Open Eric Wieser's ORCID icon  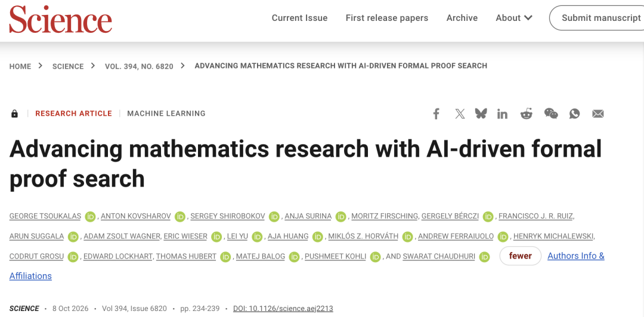[x=216, y=237]
